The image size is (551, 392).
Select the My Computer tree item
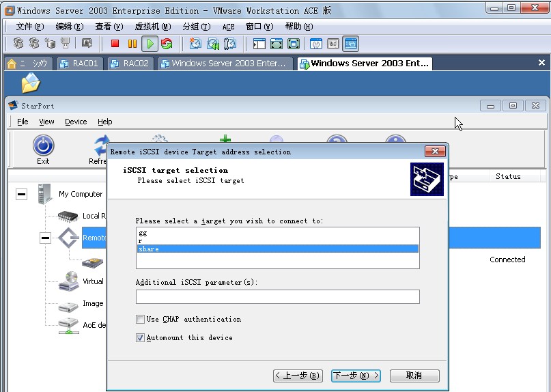point(81,194)
